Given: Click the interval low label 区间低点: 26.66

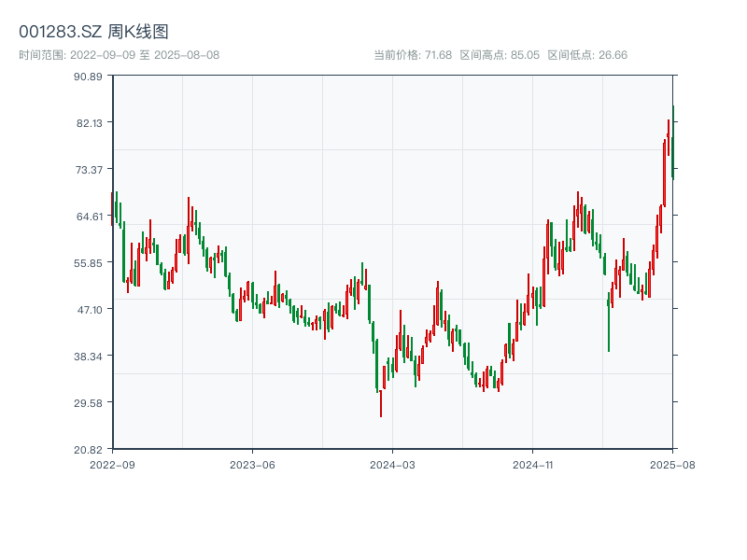Looking at the screenshot, I should [x=587, y=55].
